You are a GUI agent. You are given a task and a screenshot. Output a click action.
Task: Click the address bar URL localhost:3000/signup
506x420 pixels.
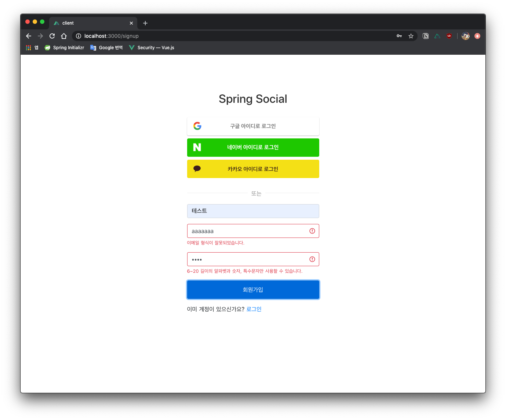(112, 36)
